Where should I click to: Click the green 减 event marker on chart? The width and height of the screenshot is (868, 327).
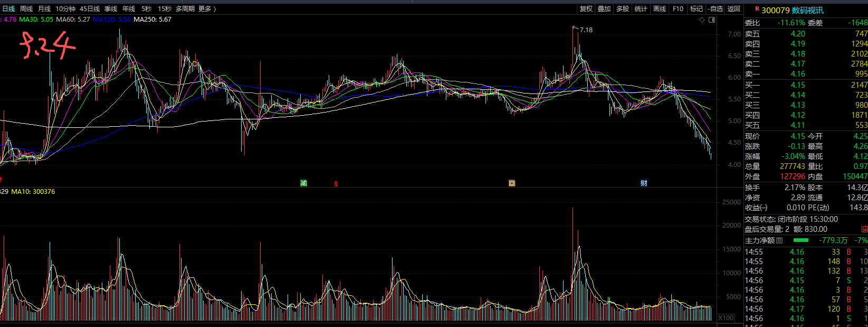[x=303, y=183]
